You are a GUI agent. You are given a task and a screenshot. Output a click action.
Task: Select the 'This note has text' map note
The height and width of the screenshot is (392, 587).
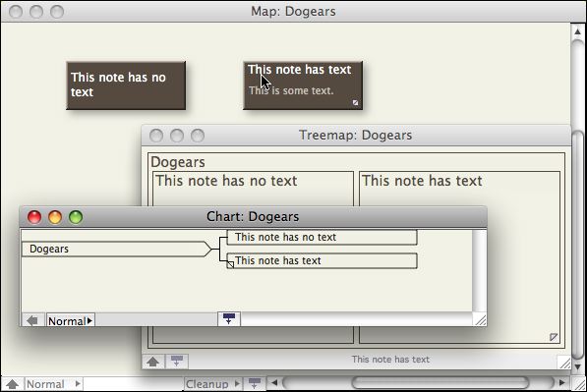303,85
